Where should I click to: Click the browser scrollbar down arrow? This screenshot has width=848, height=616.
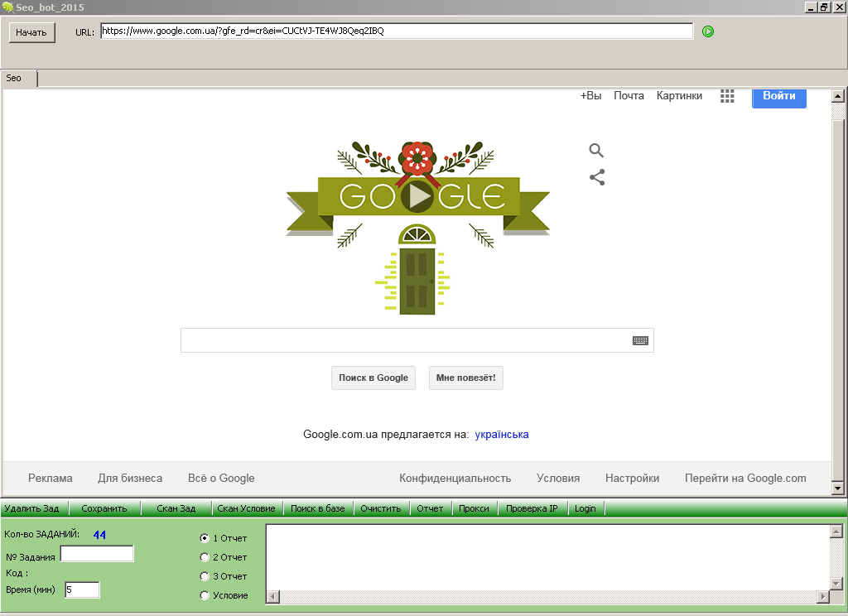838,488
